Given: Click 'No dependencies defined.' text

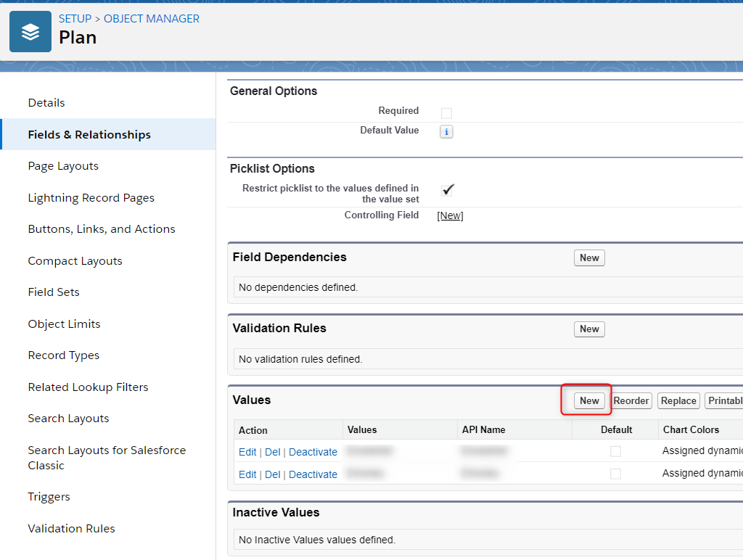Looking at the screenshot, I should (x=298, y=287).
